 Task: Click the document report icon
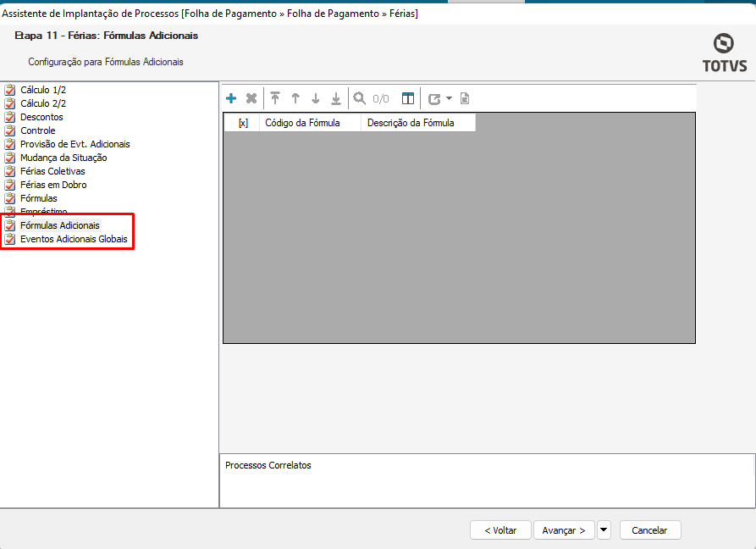(x=465, y=98)
